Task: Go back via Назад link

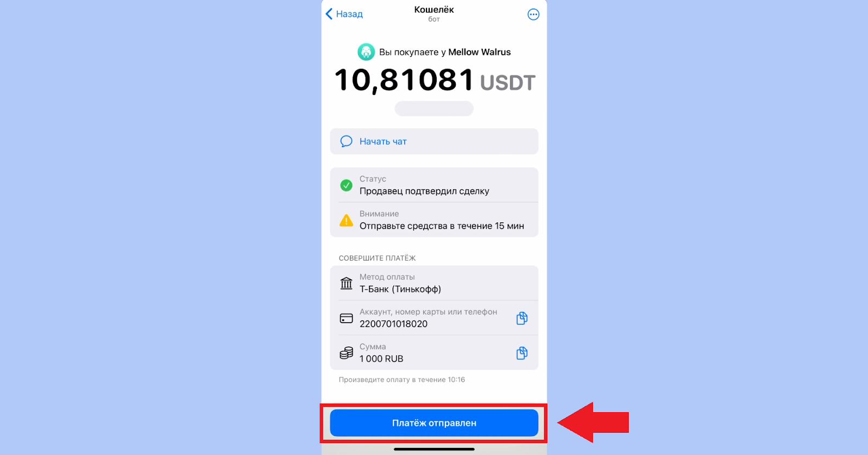Action: tap(349, 14)
